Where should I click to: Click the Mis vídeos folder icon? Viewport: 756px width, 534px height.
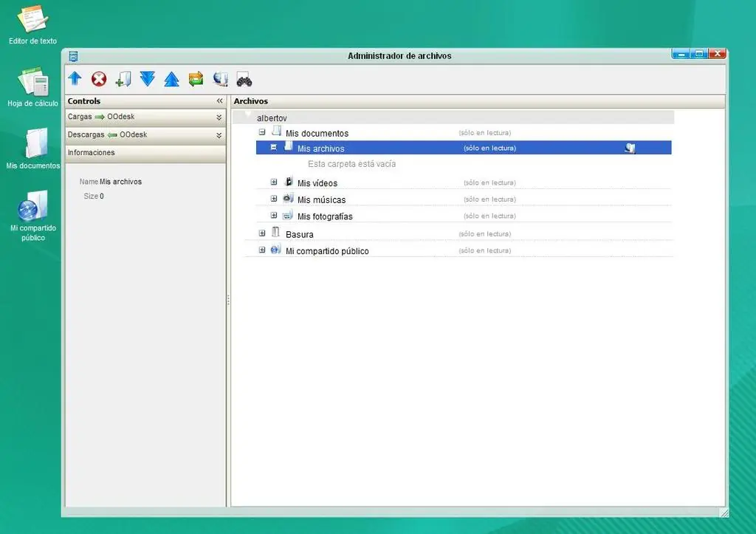289,182
